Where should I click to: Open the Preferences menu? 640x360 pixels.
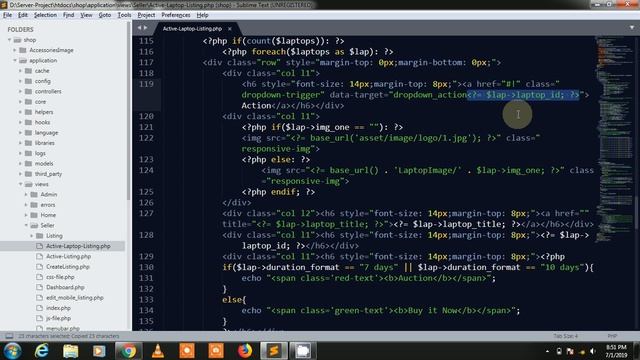tap(176, 15)
